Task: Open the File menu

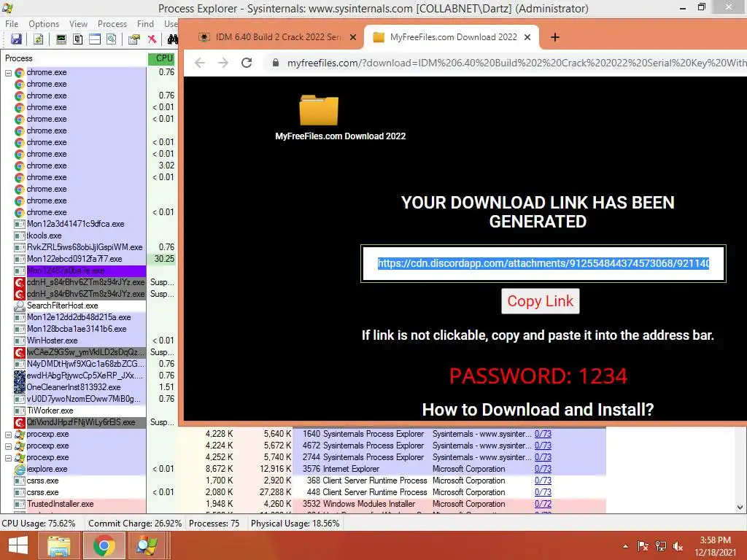Action: [x=12, y=24]
